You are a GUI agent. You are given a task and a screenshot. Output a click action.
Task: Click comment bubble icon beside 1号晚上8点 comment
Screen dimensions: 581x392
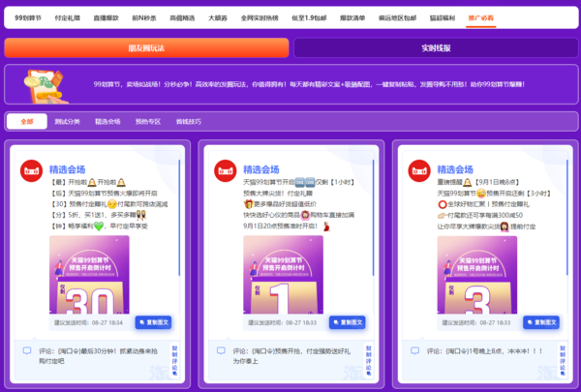[415, 350]
